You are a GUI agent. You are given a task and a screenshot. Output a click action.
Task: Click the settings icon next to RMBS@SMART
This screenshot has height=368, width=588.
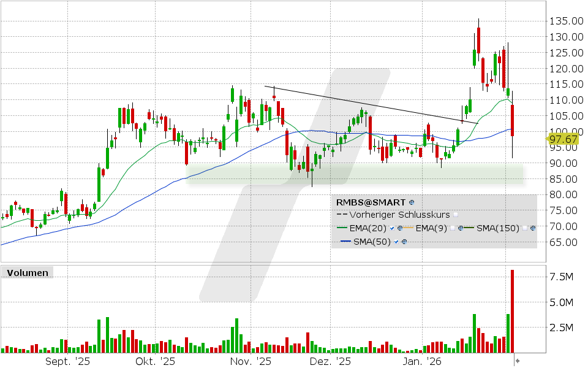[412, 203]
